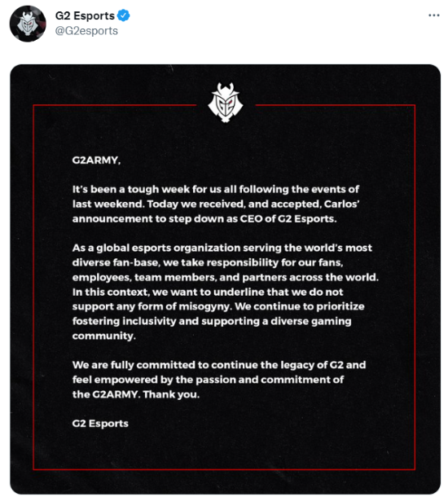Click the paragraph starting We are fully committed
This screenshot has height=497, width=448.
pos(219,380)
